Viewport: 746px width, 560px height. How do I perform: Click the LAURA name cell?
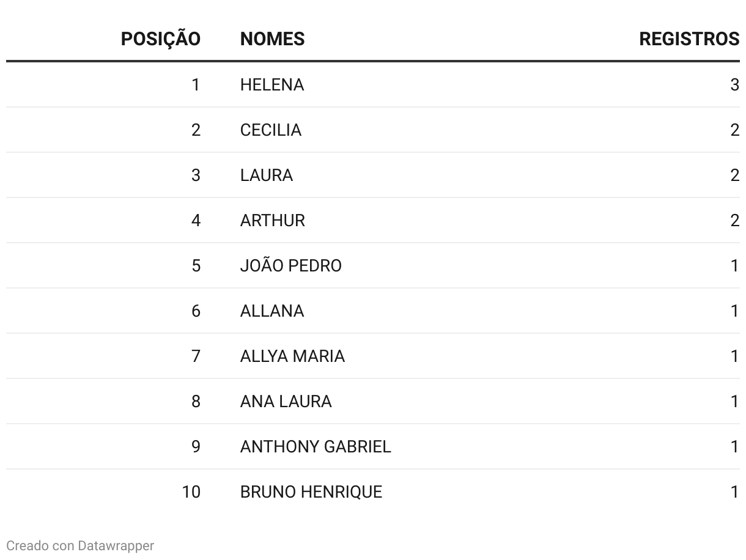pyautogui.click(x=267, y=175)
